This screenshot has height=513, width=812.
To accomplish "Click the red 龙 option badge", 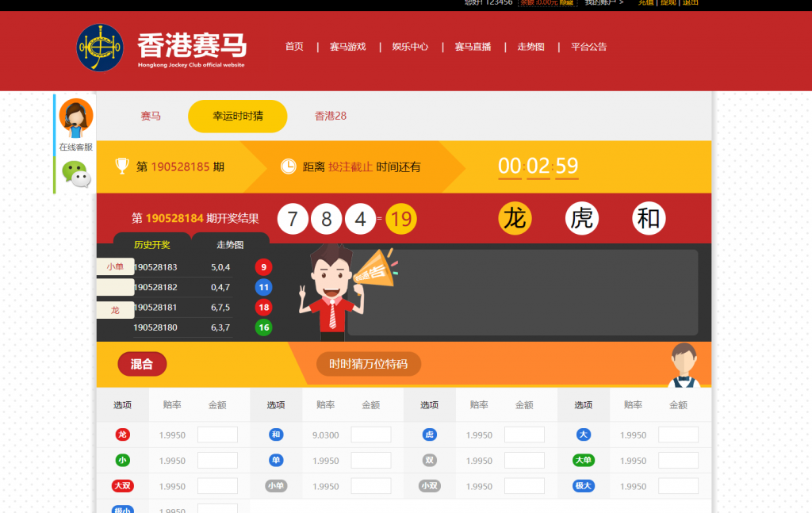I will (122, 435).
